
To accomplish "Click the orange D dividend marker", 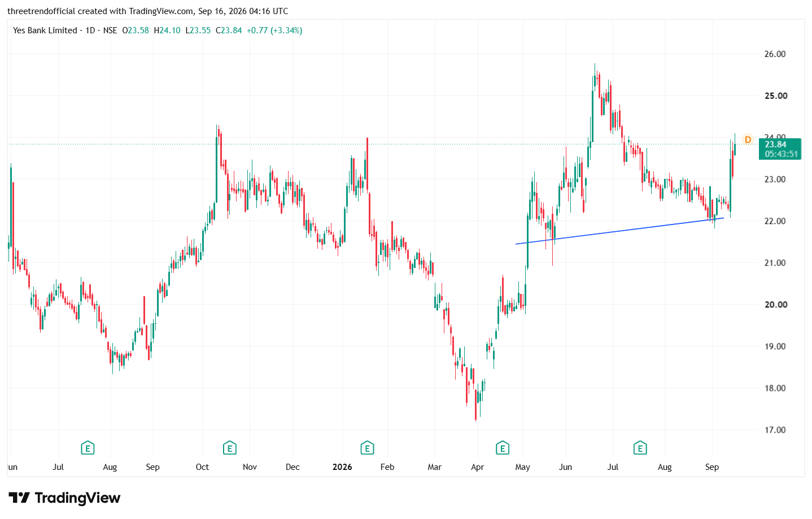I will [x=748, y=139].
